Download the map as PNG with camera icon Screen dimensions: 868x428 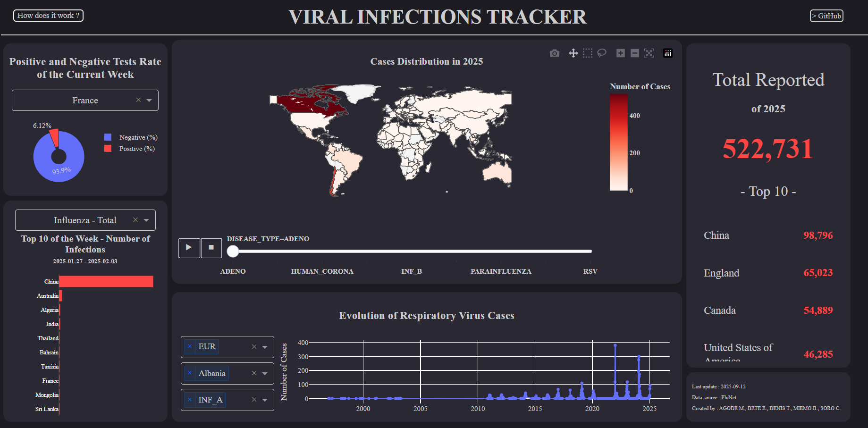(555, 53)
